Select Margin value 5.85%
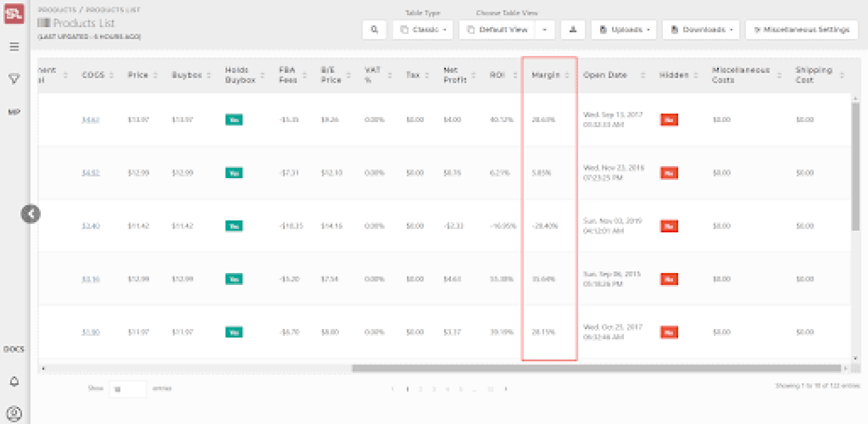Image resolution: width=868 pixels, height=424 pixels. (541, 173)
